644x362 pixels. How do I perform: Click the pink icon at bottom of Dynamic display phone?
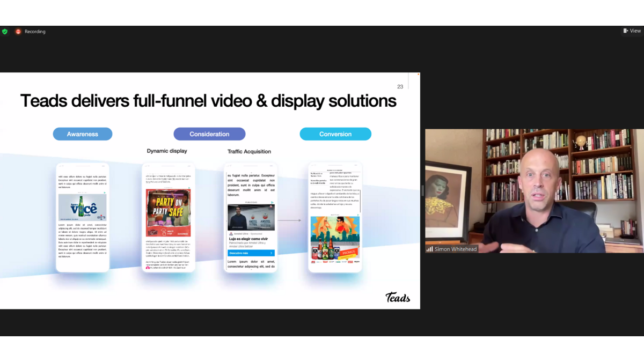pos(148,268)
